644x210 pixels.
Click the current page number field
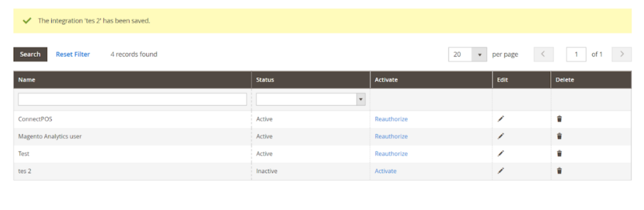click(576, 54)
